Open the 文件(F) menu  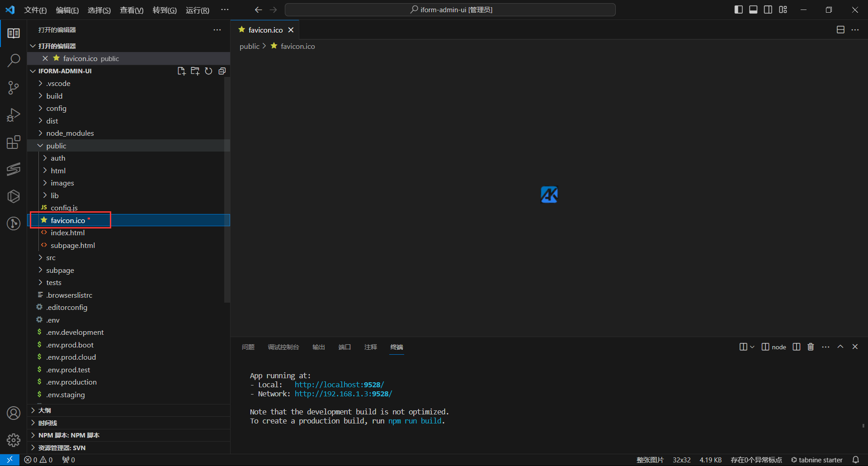[35, 10]
